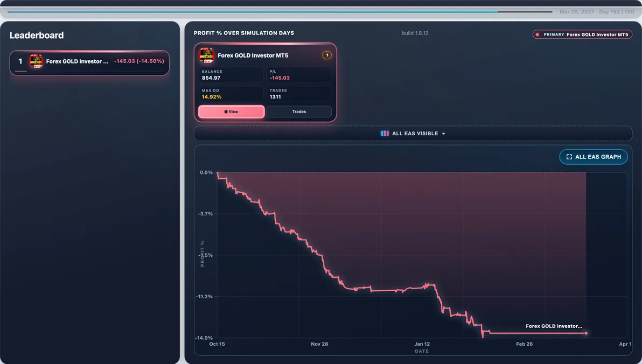This screenshot has height=364, width=642.
Task: Click the Max DD value 14.92%
Action: click(212, 97)
